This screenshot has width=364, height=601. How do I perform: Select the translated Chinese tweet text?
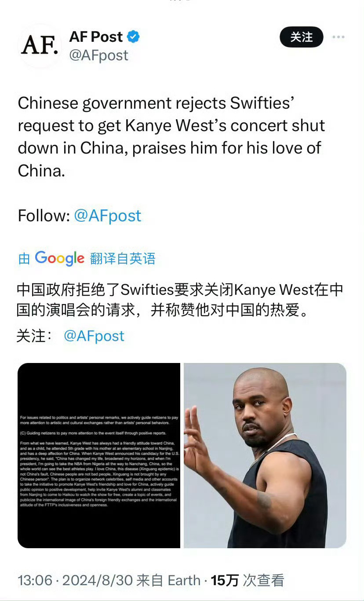180,300
